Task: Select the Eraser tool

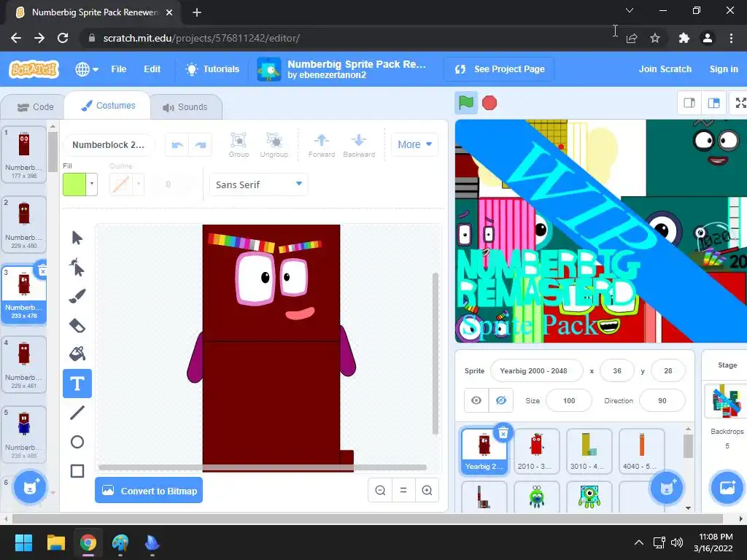Action: point(77,325)
